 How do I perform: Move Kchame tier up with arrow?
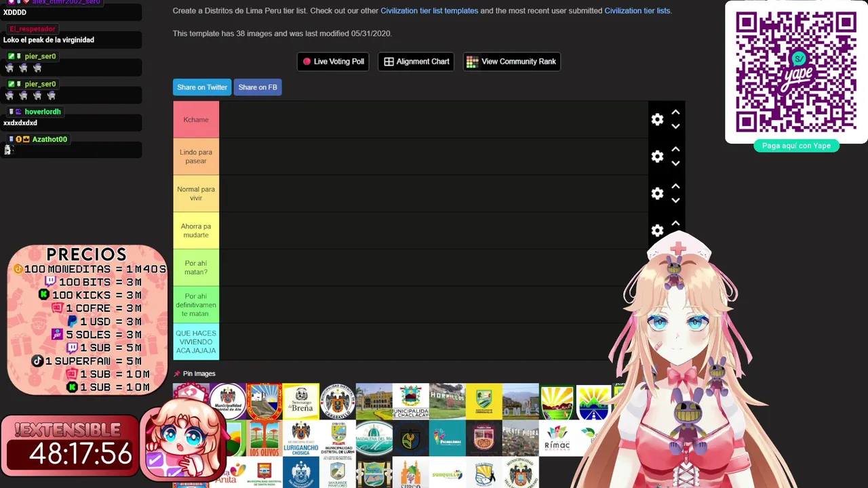[675, 113]
